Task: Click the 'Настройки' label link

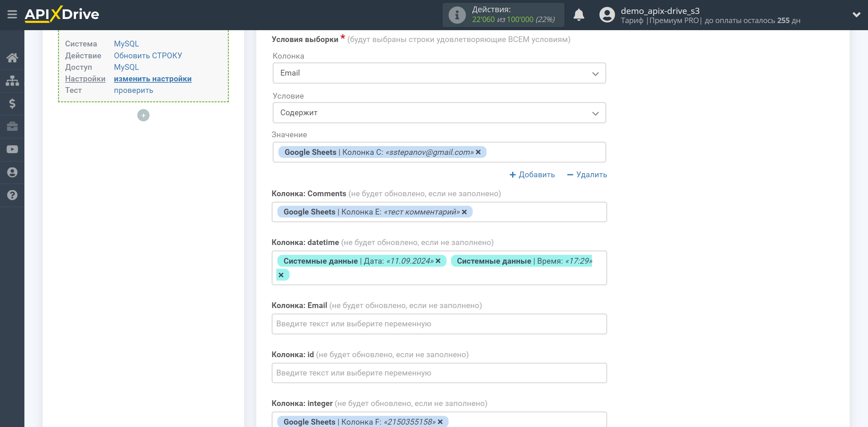Action: click(x=85, y=79)
